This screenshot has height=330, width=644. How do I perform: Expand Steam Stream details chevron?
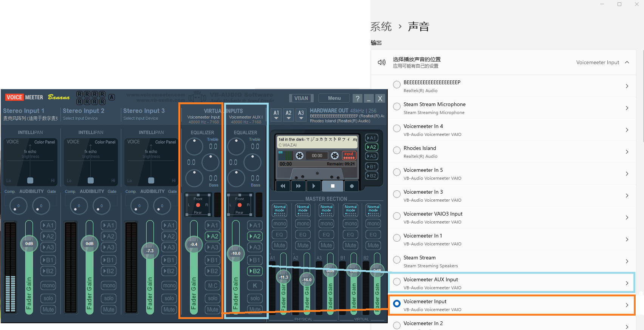click(x=627, y=261)
